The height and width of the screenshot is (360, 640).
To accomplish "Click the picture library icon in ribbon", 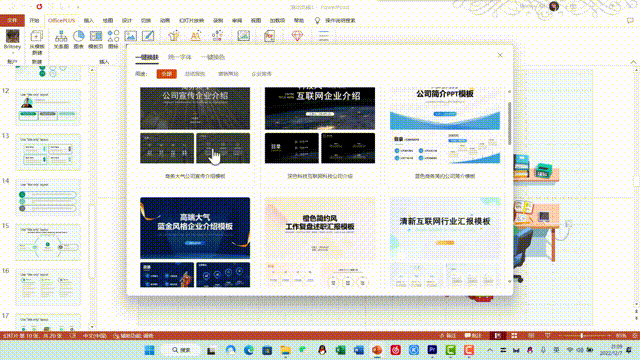I will click(131, 36).
